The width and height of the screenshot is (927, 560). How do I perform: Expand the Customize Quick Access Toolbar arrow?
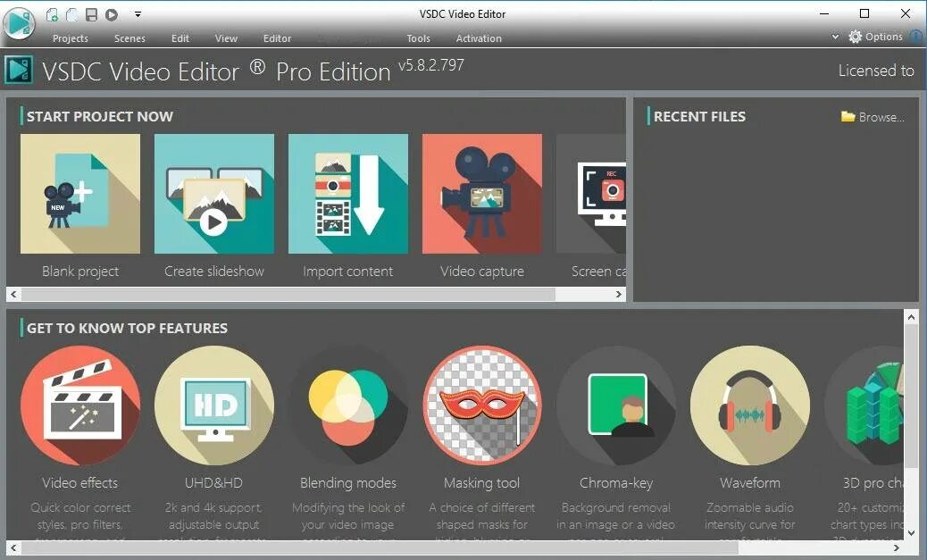[x=138, y=14]
